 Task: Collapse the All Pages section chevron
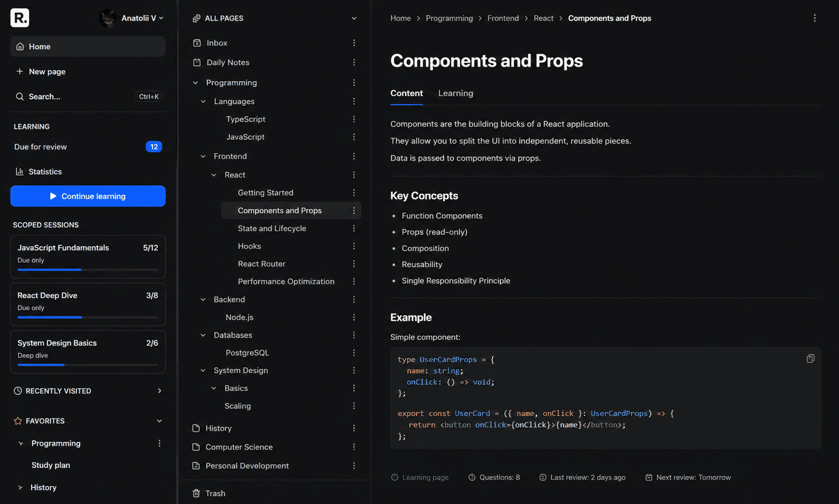[x=354, y=18]
